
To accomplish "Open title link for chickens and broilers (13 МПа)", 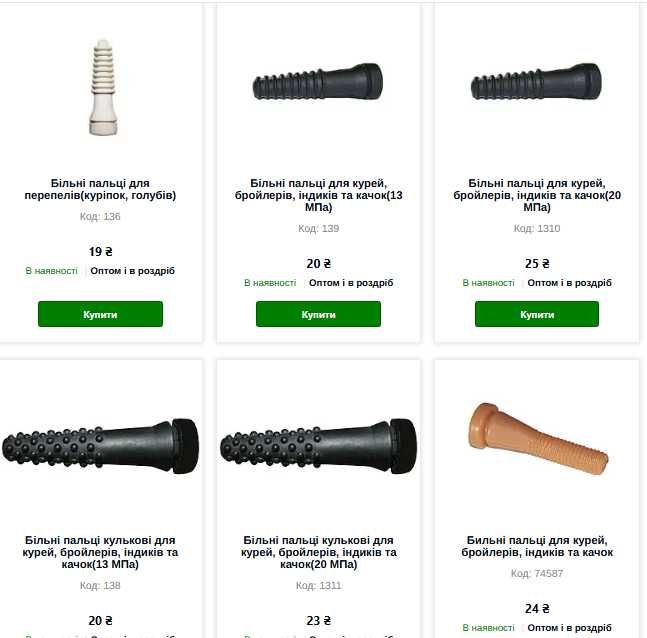I will pyautogui.click(x=318, y=195).
